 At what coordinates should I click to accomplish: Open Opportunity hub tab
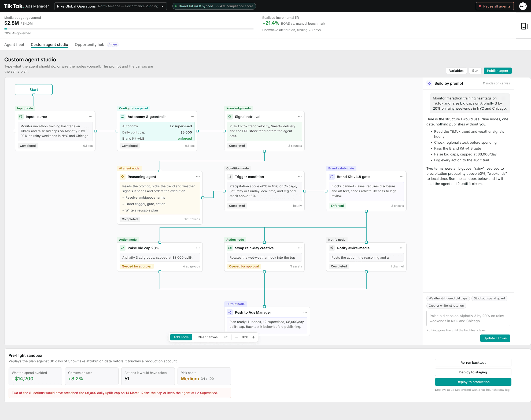pyautogui.click(x=90, y=44)
